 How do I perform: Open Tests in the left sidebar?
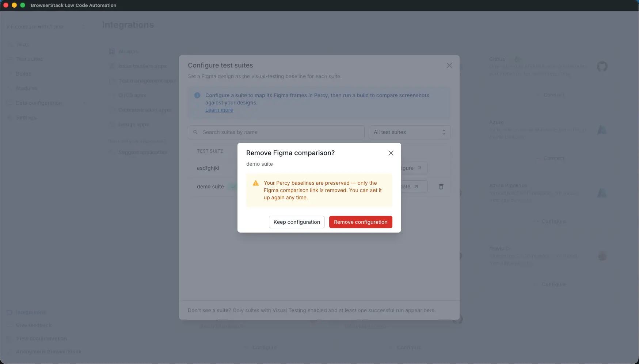pyautogui.click(x=23, y=45)
